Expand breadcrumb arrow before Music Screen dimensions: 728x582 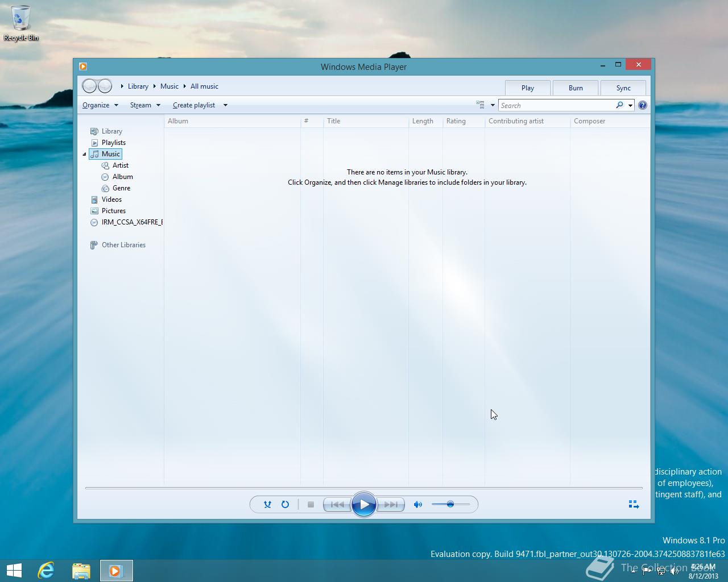[154, 86]
